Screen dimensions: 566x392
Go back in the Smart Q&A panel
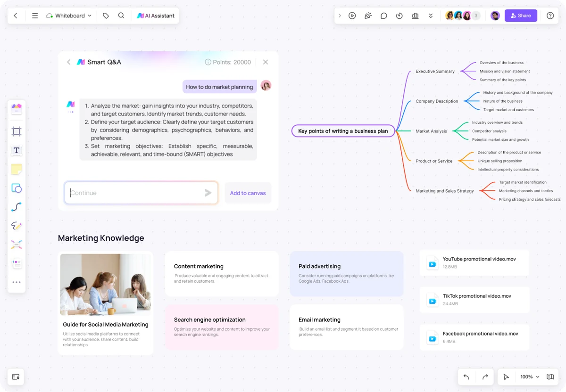pos(68,62)
